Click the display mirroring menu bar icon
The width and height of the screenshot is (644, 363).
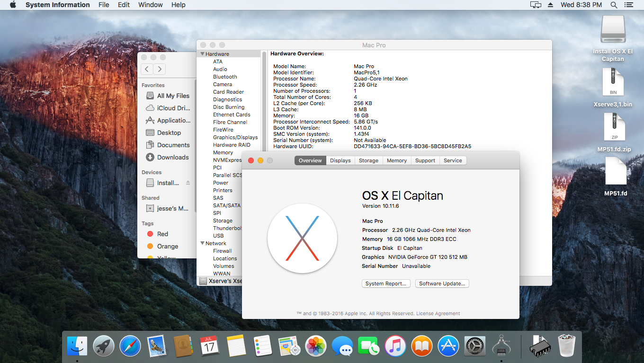(536, 5)
